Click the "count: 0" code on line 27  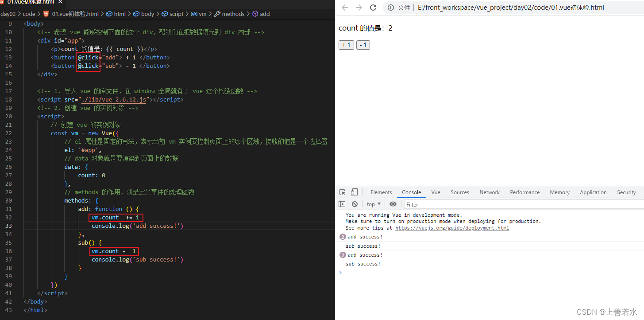coord(92,175)
